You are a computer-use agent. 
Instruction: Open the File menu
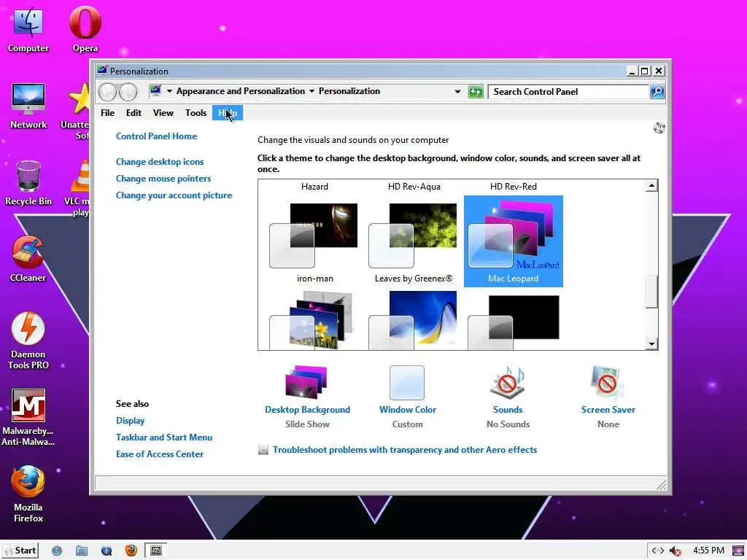point(108,113)
